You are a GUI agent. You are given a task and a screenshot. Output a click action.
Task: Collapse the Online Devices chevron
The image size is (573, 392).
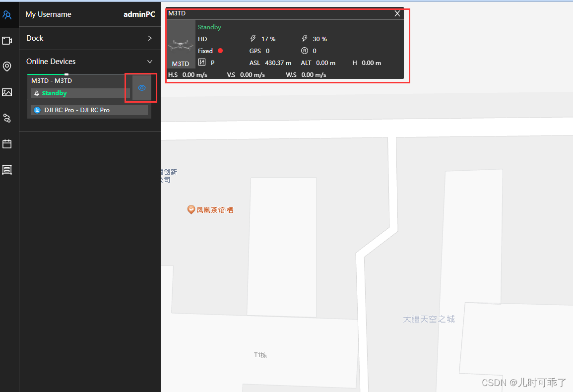150,62
